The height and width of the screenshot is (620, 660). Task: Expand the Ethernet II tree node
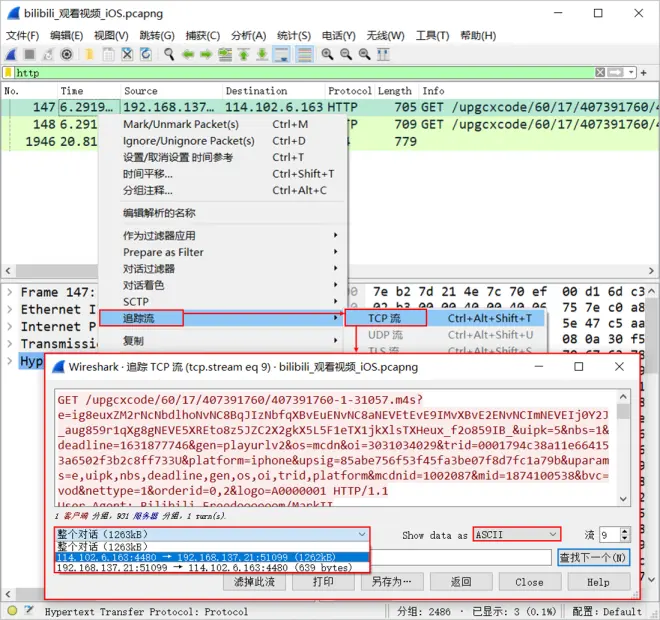pyautogui.click(x=10, y=309)
